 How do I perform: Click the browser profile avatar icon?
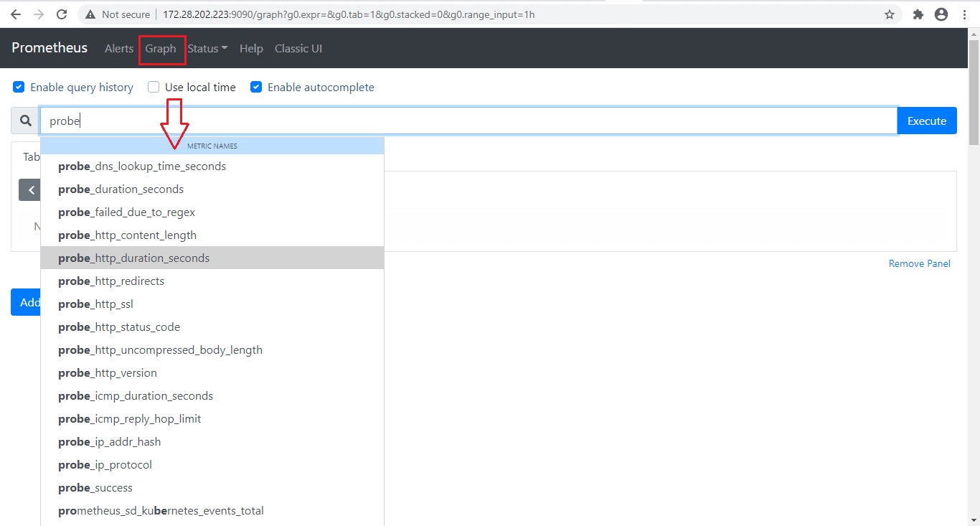click(x=942, y=14)
